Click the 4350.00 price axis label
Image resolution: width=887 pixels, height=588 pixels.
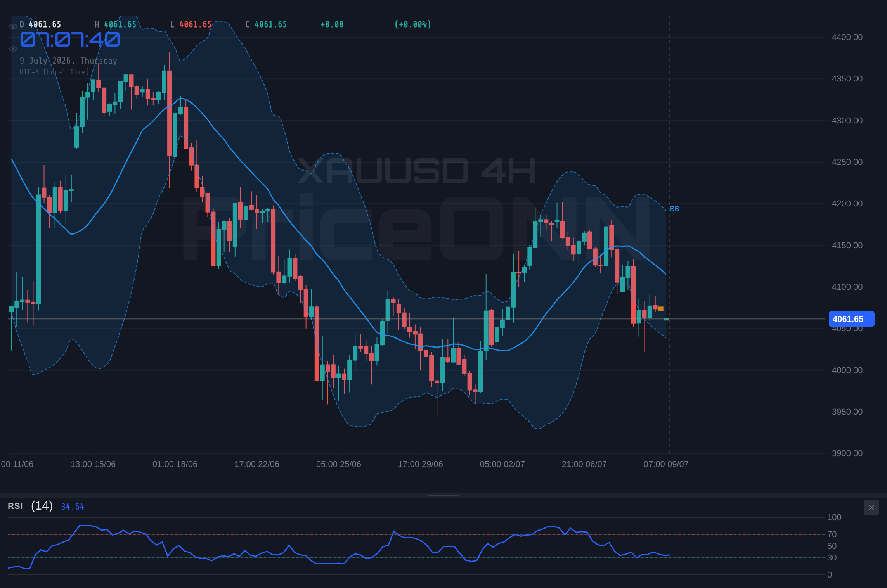tap(847, 79)
